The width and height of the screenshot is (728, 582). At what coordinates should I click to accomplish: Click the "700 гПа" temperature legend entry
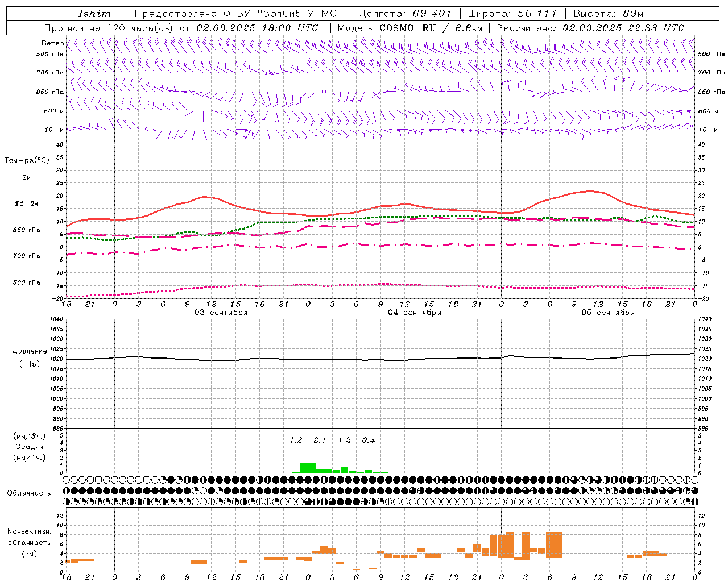26,256
